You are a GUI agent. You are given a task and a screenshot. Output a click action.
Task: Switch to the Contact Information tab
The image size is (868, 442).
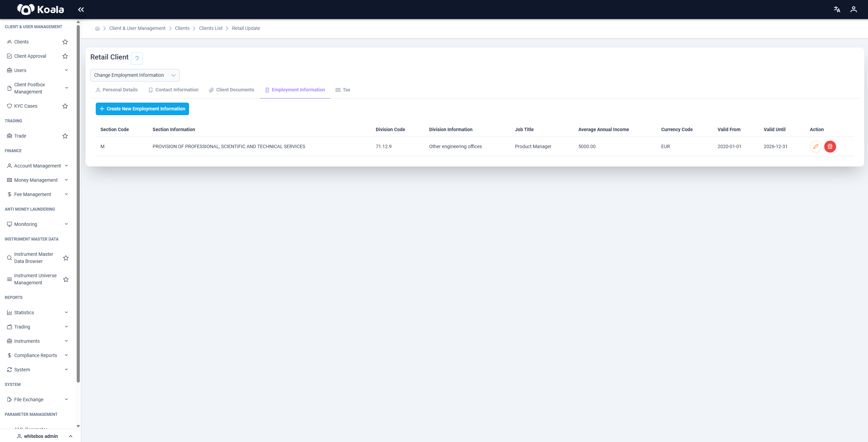pyautogui.click(x=173, y=90)
